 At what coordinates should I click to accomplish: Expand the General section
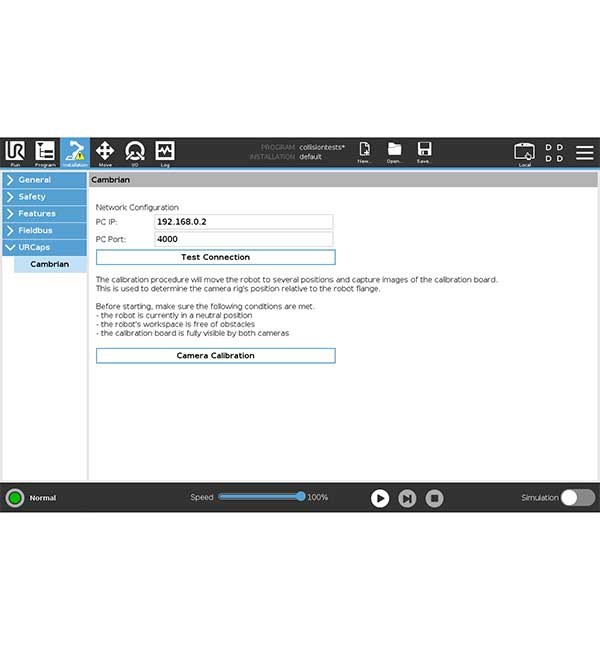click(44, 180)
